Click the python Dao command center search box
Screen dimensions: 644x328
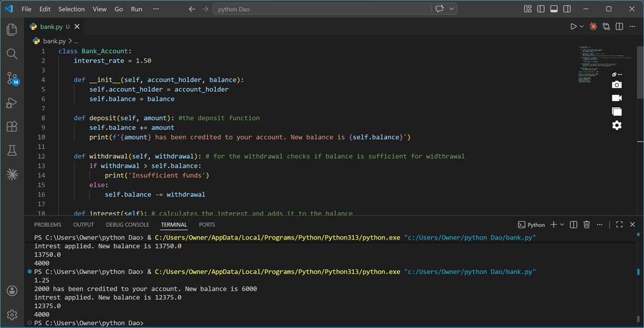(x=321, y=9)
